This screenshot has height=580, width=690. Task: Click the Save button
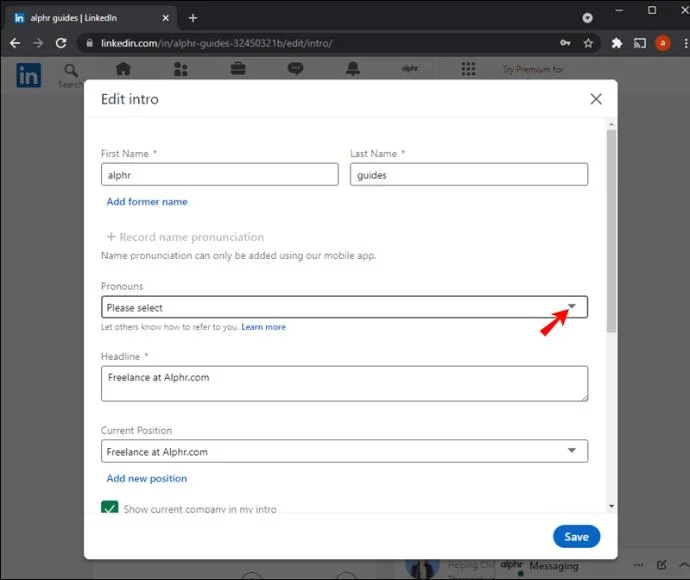click(576, 536)
